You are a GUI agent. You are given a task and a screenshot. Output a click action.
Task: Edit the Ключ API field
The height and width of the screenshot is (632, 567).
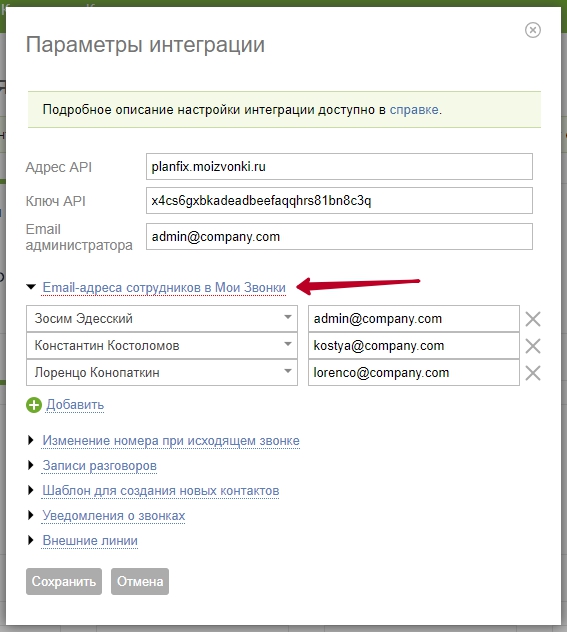[x=339, y=200]
